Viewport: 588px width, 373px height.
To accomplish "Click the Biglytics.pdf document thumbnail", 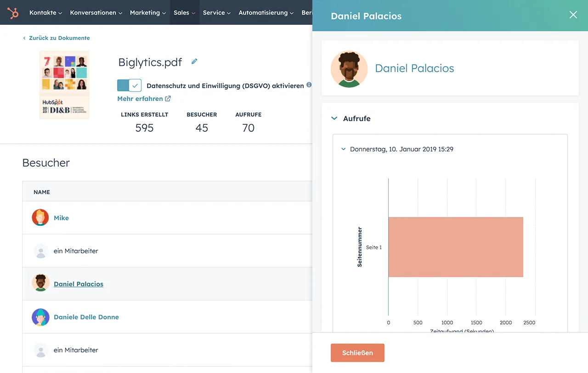I will (64, 85).
